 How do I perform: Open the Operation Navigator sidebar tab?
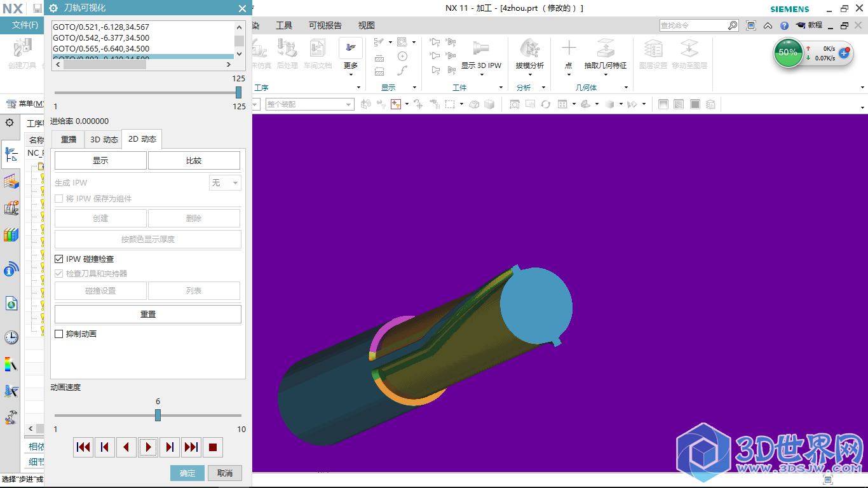tap(11, 154)
